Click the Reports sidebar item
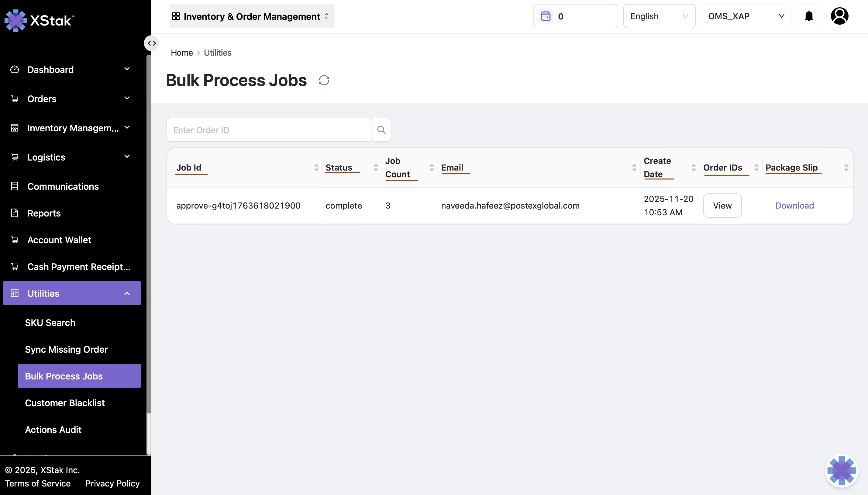 [x=44, y=213]
